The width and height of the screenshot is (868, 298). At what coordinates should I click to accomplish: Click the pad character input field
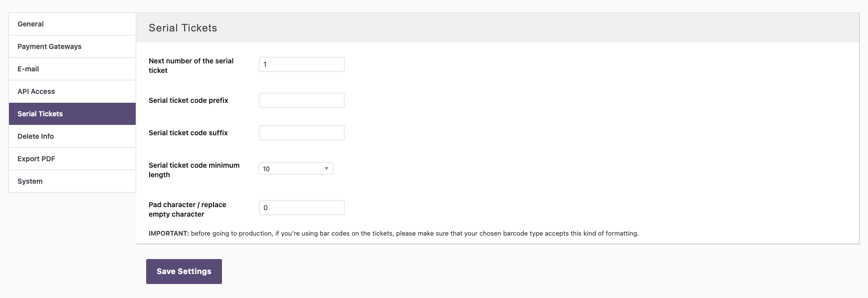pos(301,208)
